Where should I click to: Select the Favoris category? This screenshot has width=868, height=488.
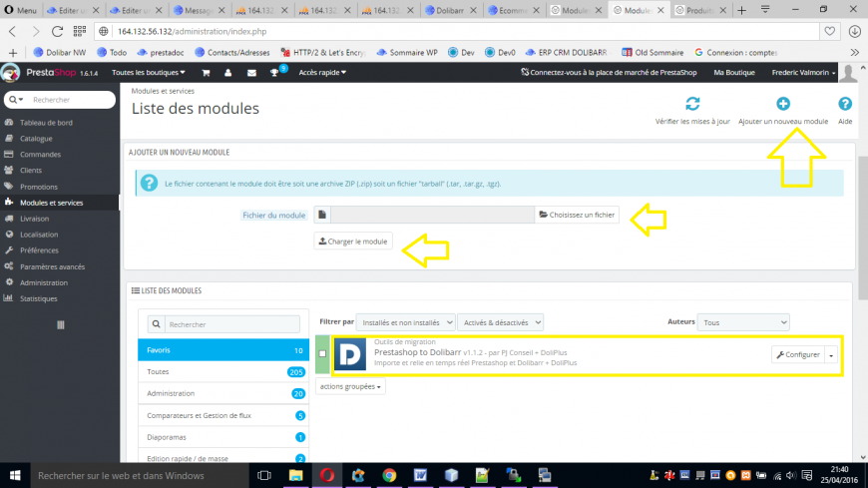(223, 350)
